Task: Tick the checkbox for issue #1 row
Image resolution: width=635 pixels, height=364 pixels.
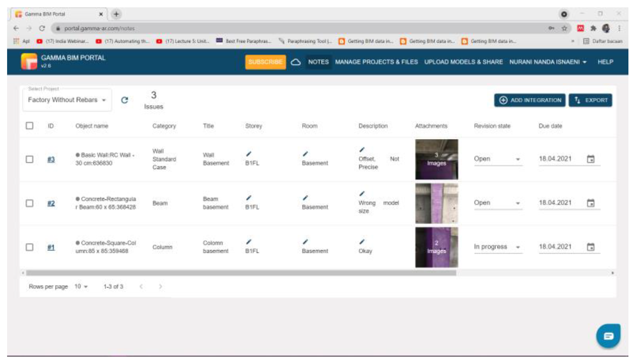Action: point(30,247)
